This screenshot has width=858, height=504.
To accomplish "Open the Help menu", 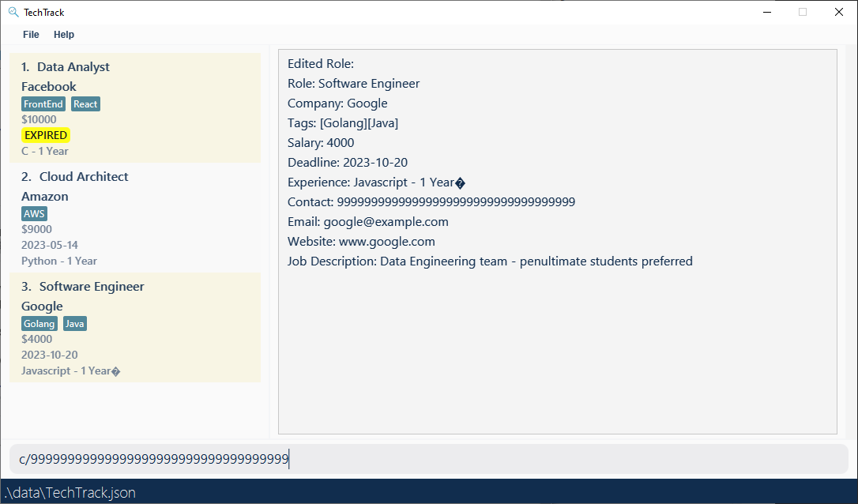I will point(63,35).
